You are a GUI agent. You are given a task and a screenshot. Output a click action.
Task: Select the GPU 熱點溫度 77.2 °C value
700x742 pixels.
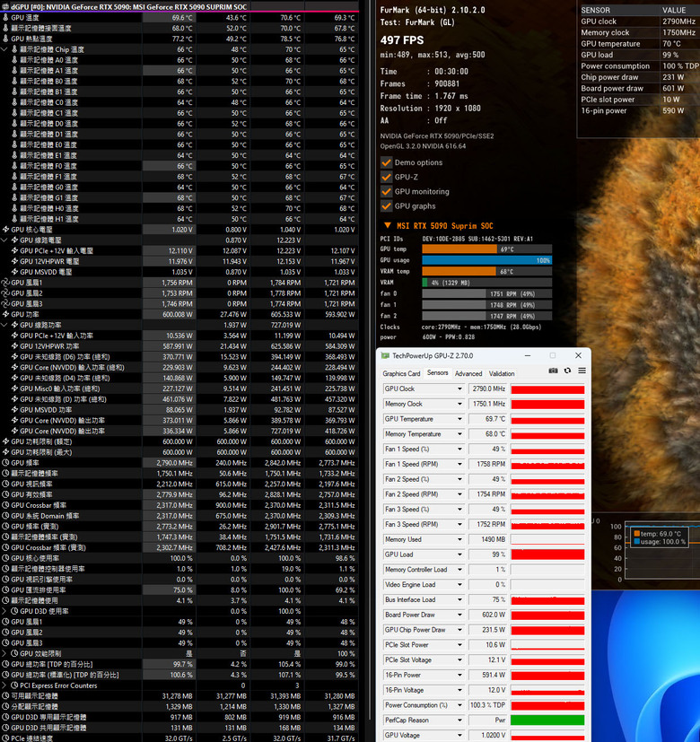(x=169, y=39)
